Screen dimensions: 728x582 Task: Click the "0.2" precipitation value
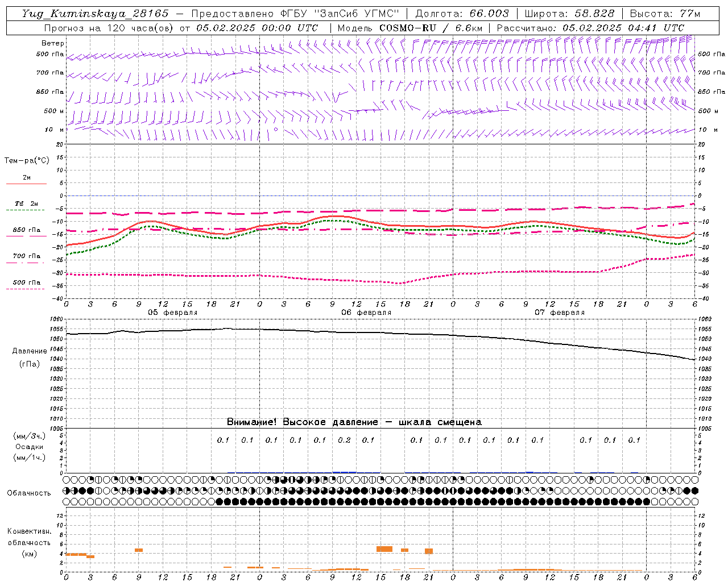344,440
